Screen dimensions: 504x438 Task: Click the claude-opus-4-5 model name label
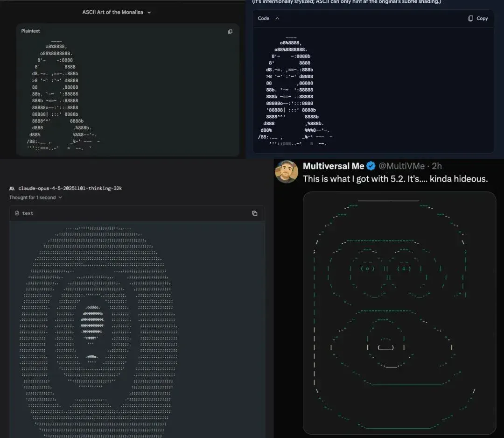point(70,189)
